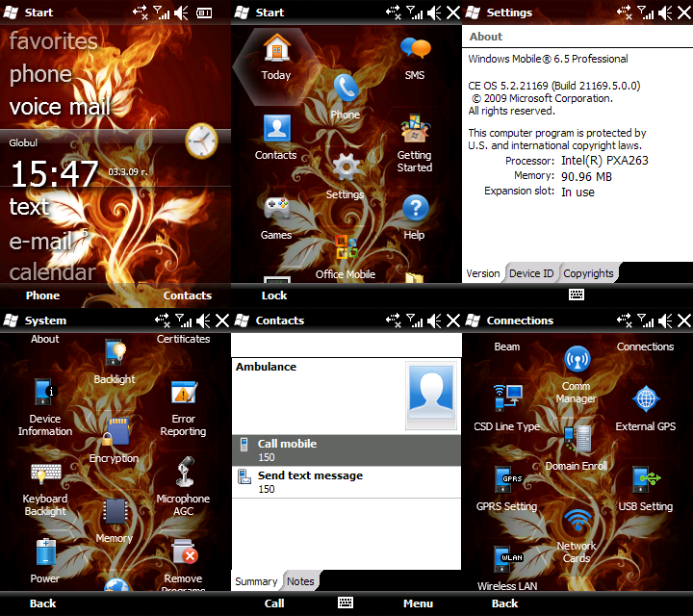Select phone item on Today screen
The image size is (693, 616).
coord(40,74)
